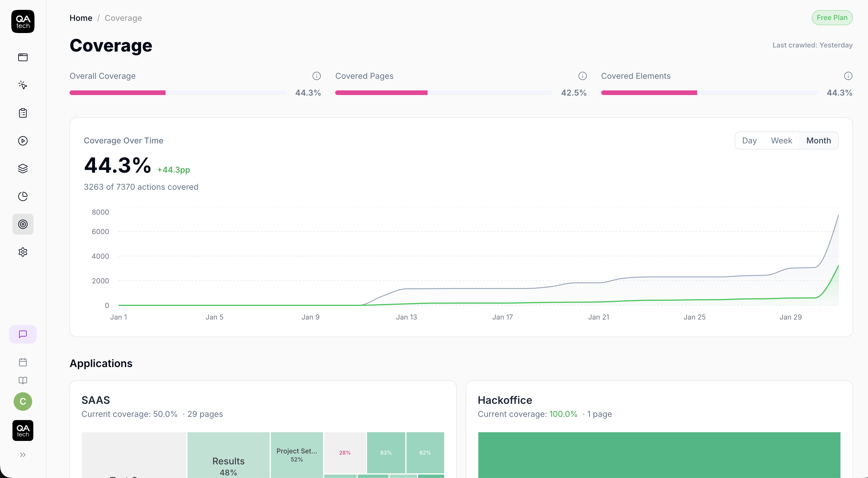Open the stacked layers sidebar icon
The image size is (868, 478).
pos(23,168)
